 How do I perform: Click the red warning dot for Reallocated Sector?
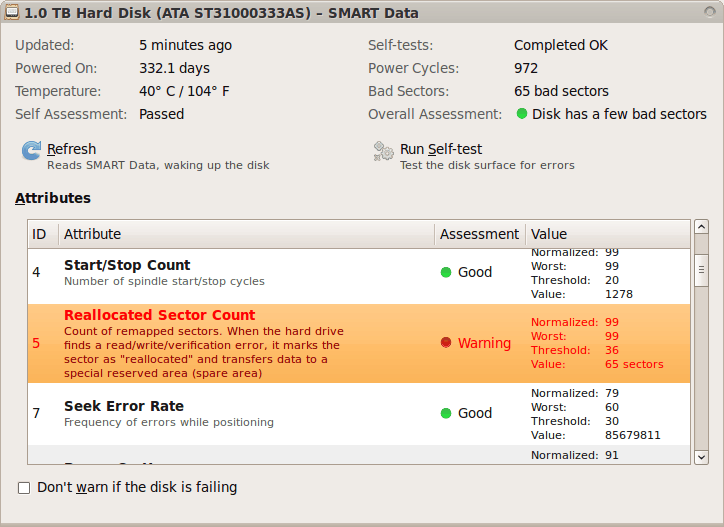[x=446, y=343]
